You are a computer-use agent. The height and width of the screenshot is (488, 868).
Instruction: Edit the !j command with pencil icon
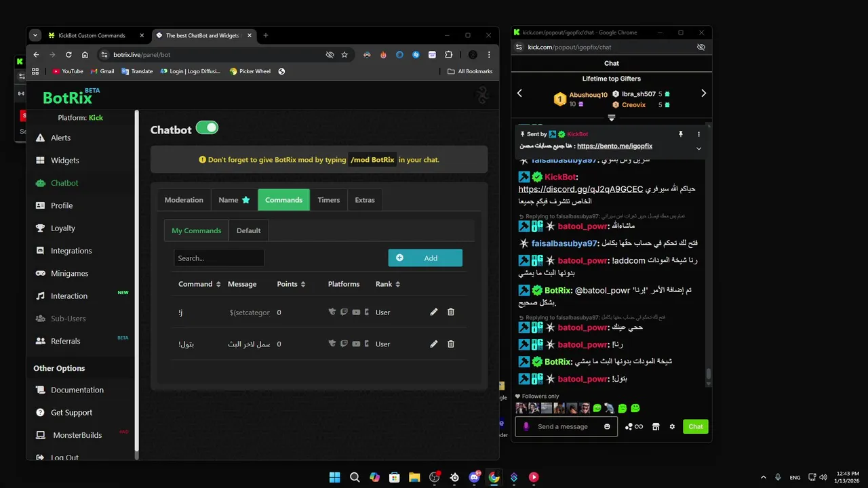tap(434, 312)
